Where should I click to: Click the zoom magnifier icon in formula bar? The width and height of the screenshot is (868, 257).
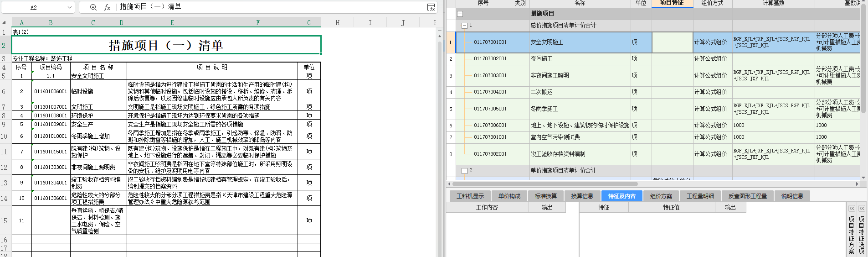93,7
